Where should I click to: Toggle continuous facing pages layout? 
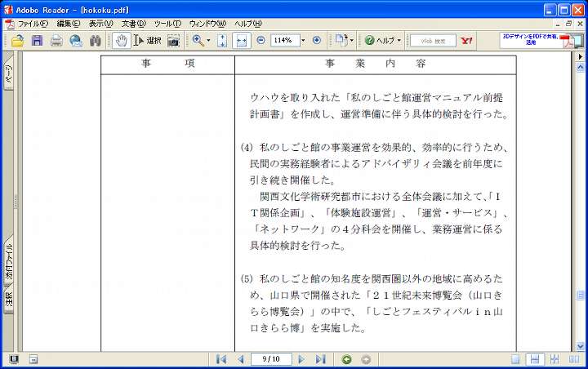pos(555,359)
